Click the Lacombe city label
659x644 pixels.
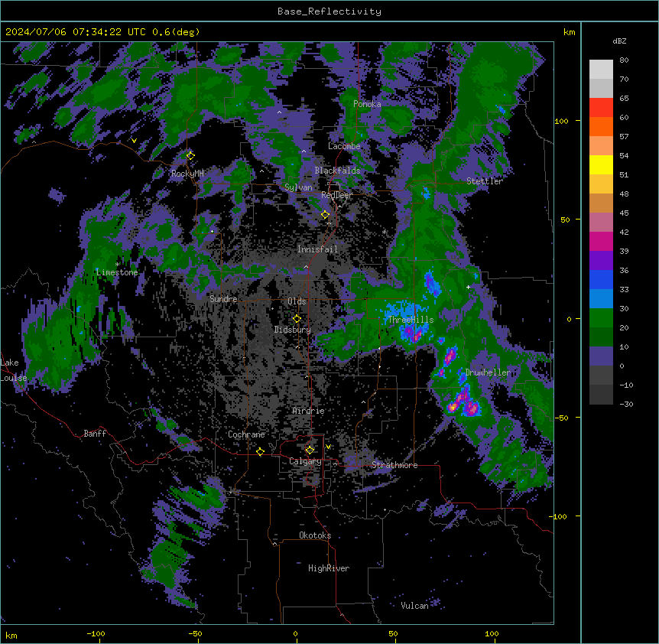coord(344,146)
